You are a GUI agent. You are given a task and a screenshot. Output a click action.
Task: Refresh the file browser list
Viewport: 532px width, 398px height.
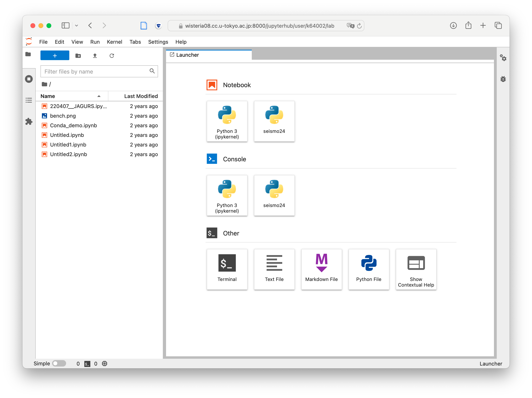coord(112,56)
